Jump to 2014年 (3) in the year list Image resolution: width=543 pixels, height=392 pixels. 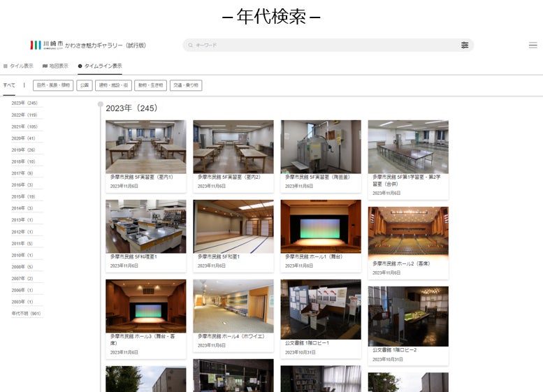tap(22, 208)
